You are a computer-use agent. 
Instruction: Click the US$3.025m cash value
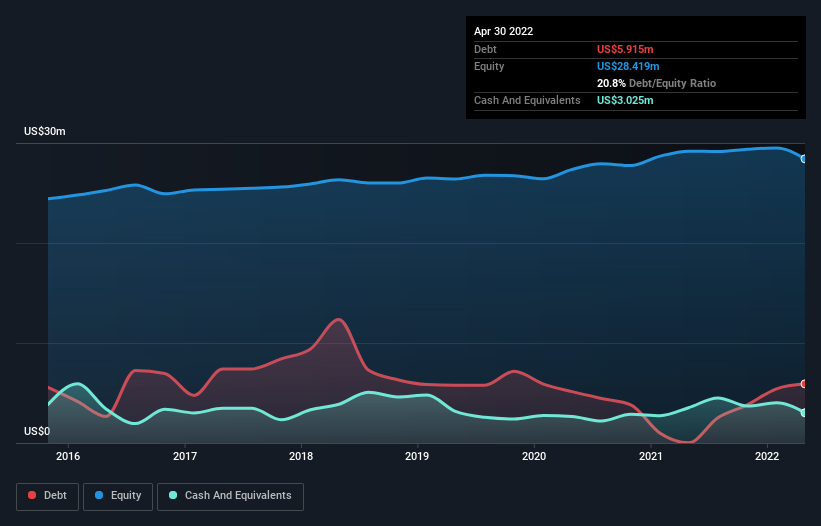pyautogui.click(x=625, y=100)
